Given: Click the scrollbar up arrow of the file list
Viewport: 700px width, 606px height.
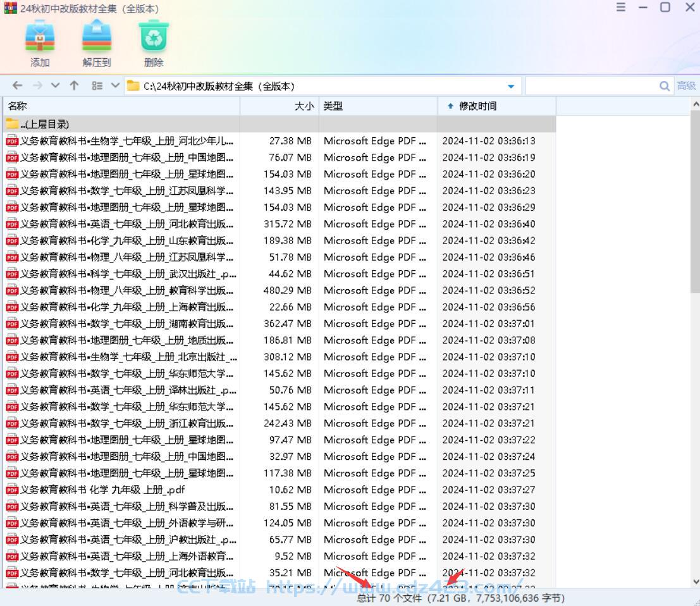Looking at the screenshot, I should tap(695, 104).
